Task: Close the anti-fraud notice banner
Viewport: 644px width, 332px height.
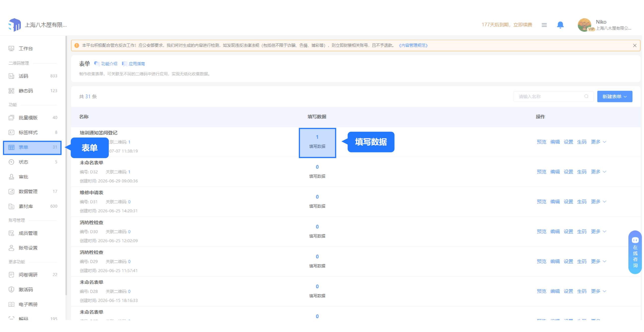Action: click(635, 46)
